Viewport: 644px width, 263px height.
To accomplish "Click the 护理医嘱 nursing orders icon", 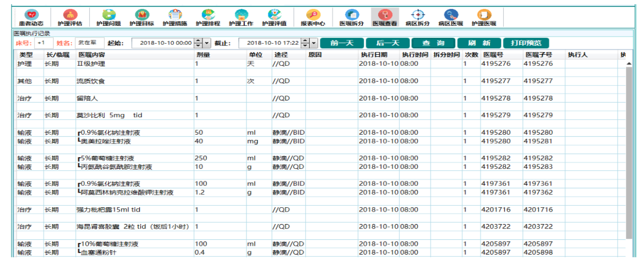I will 484,17.
